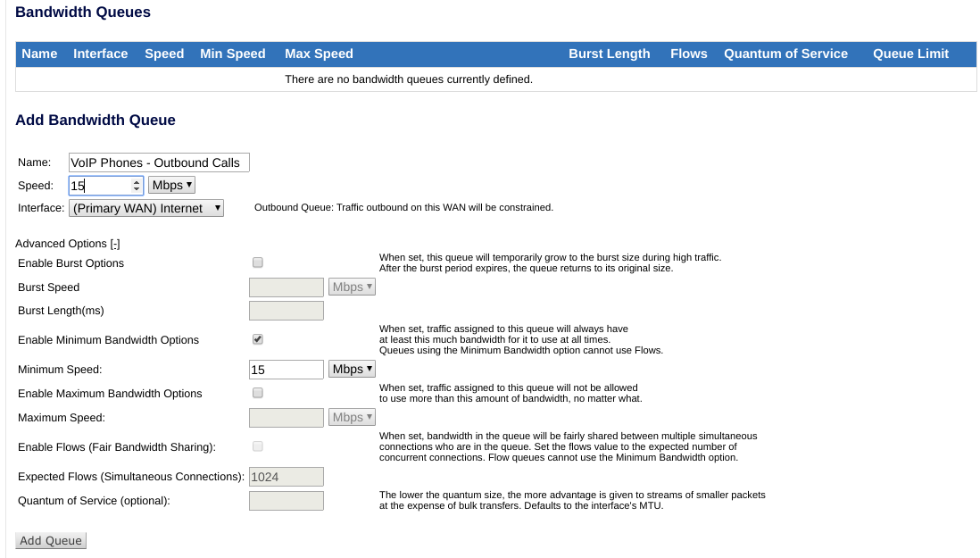This screenshot has height=558, width=980.
Task: Click the Minimum Speed input field
Action: coord(286,369)
